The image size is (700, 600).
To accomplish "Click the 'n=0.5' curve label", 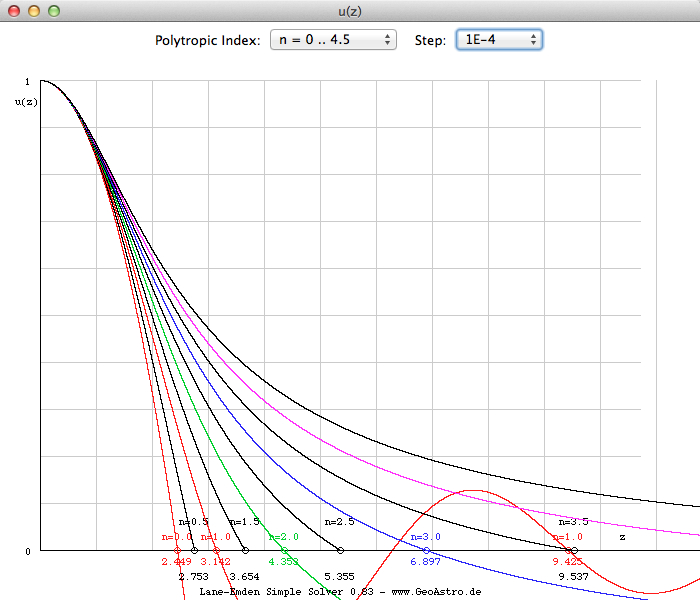I will 193,521.
